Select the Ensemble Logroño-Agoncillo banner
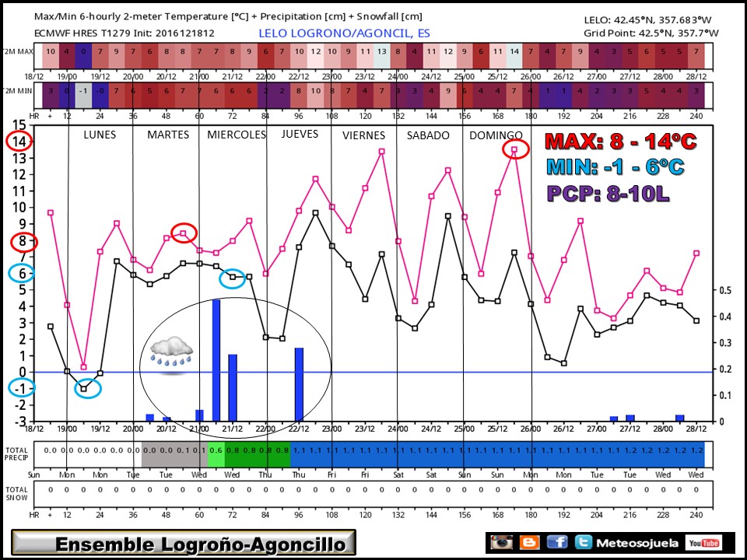747x560 pixels. [x=184, y=543]
